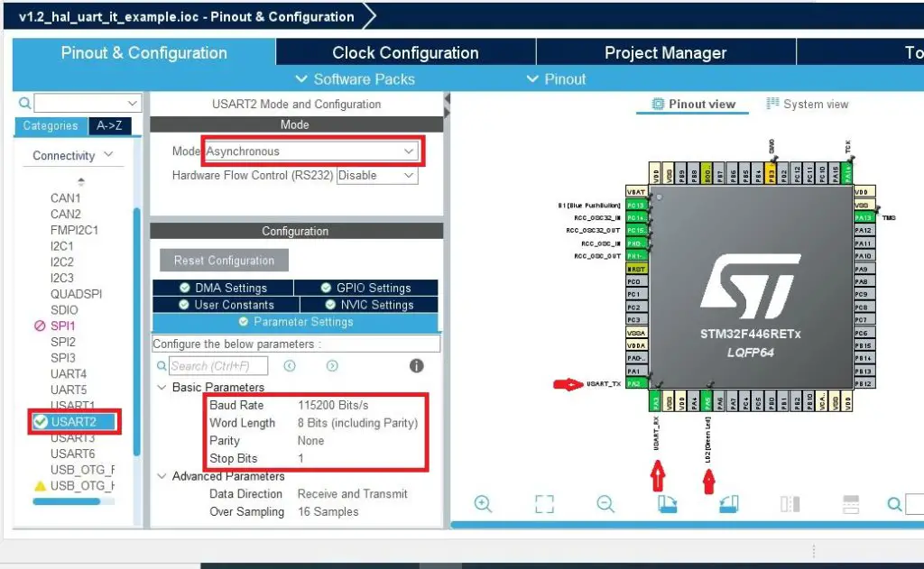Focus the parameter Search field
The width and height of the screenshot is (924, 569).
pyautogui.click(x=218, y=366)
